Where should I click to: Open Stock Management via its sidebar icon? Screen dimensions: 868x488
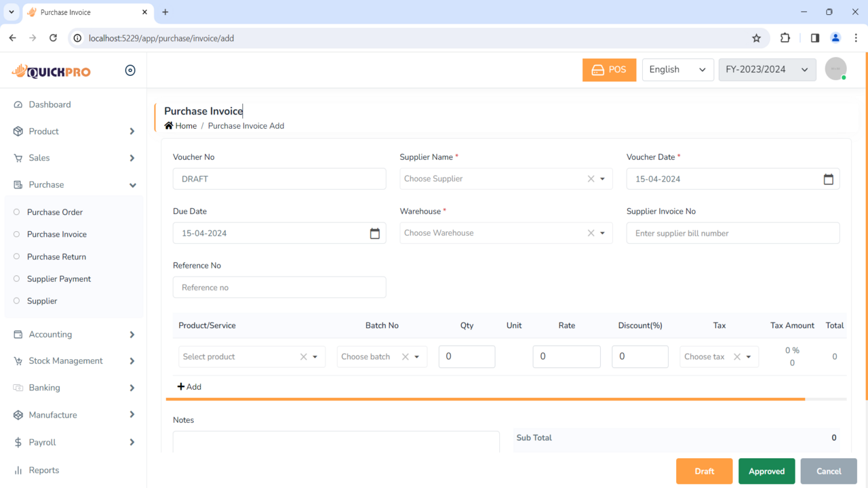[x=20, y=361]
